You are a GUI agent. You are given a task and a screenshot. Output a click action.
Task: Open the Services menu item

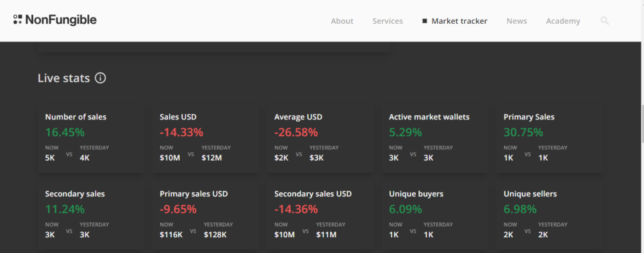(x=387, y=21)
